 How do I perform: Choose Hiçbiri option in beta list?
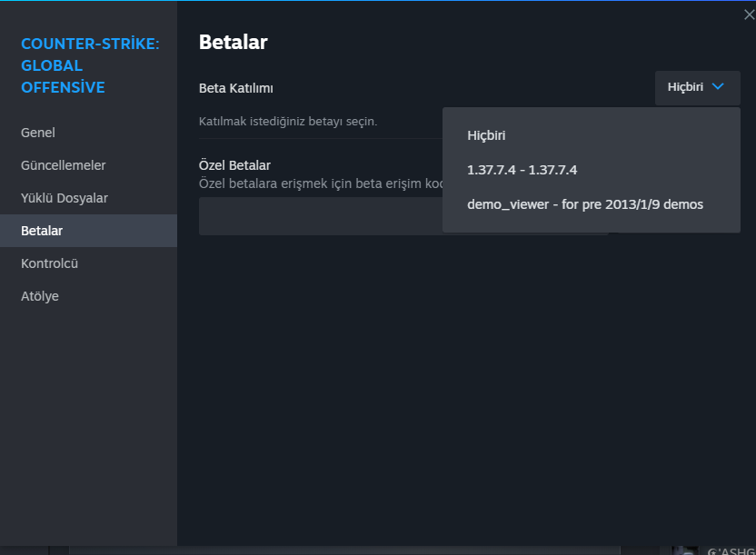(x=486, y=135)
